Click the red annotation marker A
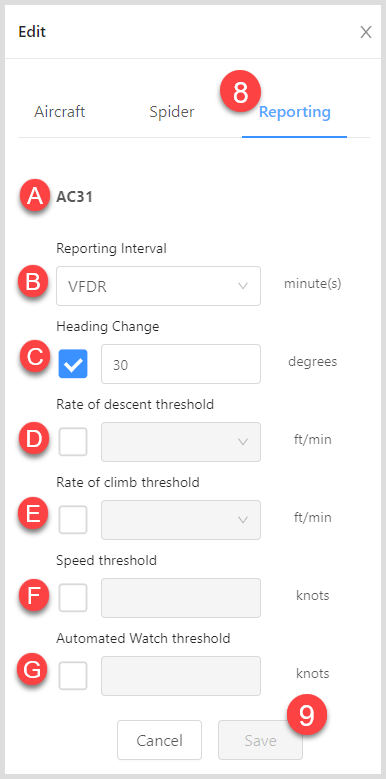This screenshot has width=386, height=779. tap(34, 197)
